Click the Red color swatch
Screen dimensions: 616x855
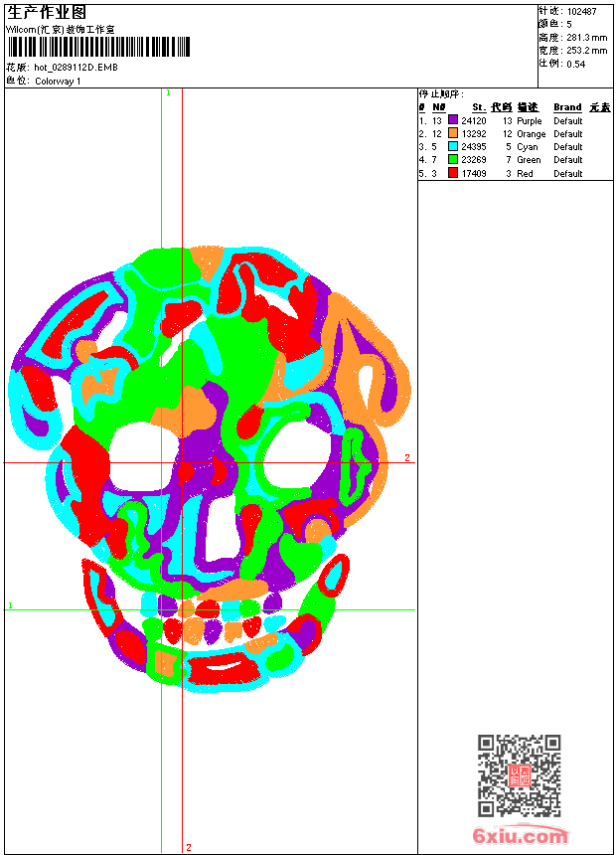pos(452,173)
